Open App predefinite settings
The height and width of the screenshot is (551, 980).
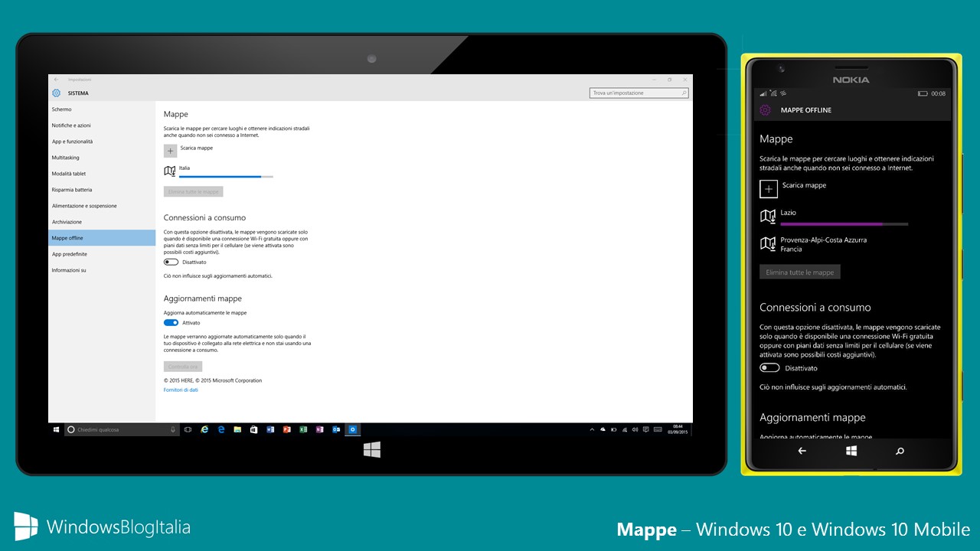(x=102, y=254)
